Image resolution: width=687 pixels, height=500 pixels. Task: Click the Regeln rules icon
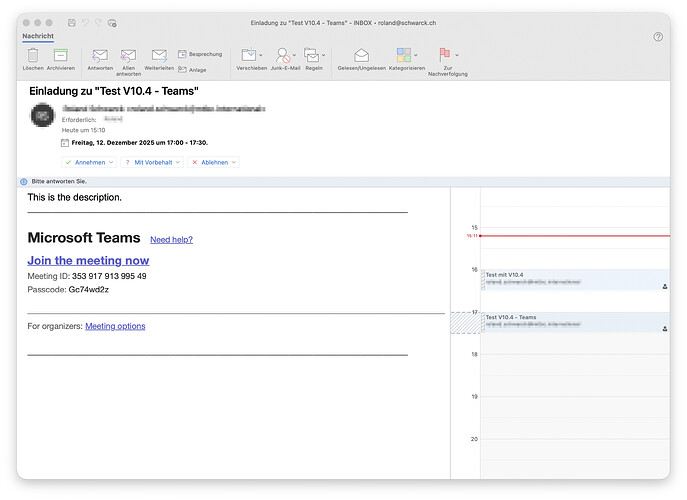[312, 55]
